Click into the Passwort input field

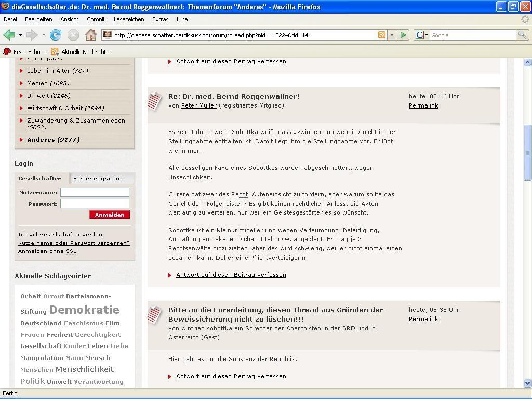coord(95,204)
